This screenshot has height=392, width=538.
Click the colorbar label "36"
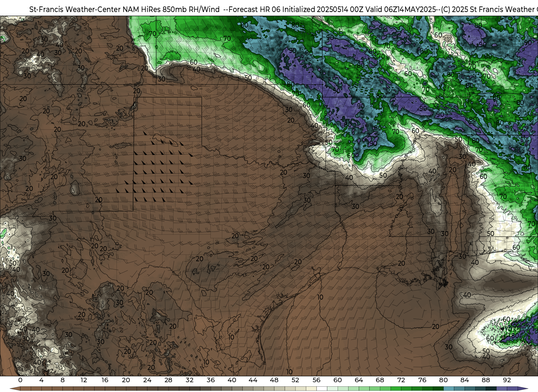[210, 380]
